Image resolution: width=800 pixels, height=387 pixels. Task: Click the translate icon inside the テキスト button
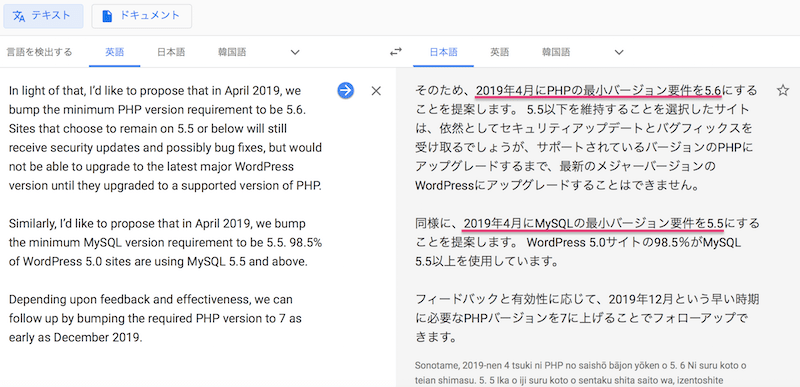coord(19,16)
